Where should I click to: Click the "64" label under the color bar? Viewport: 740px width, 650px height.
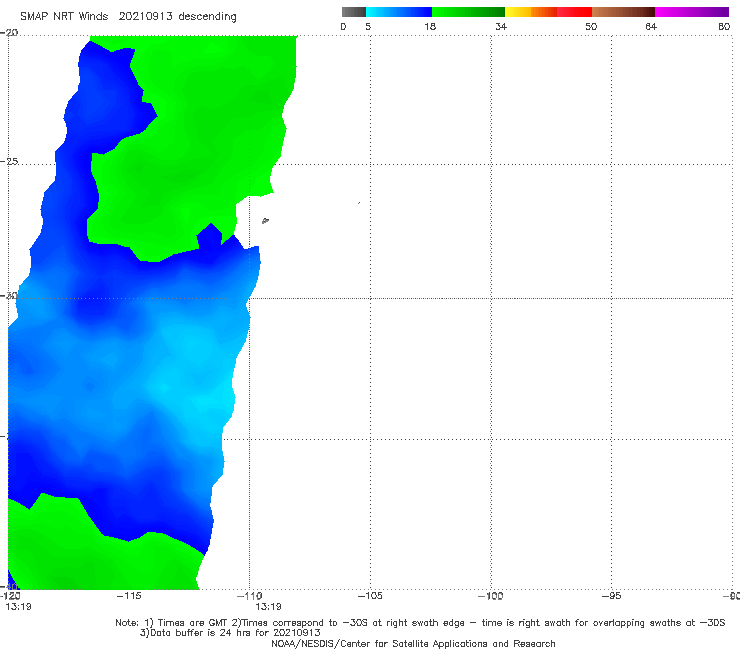(x=651, y=26)
